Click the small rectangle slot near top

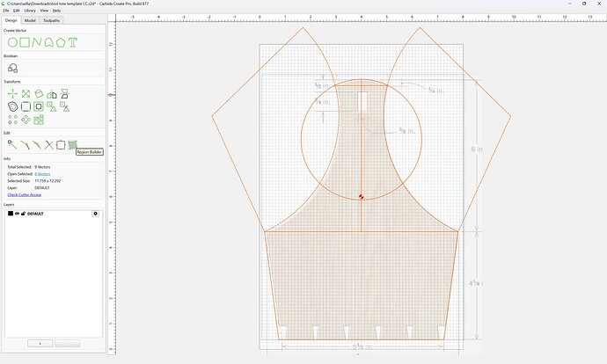[362, 101]
